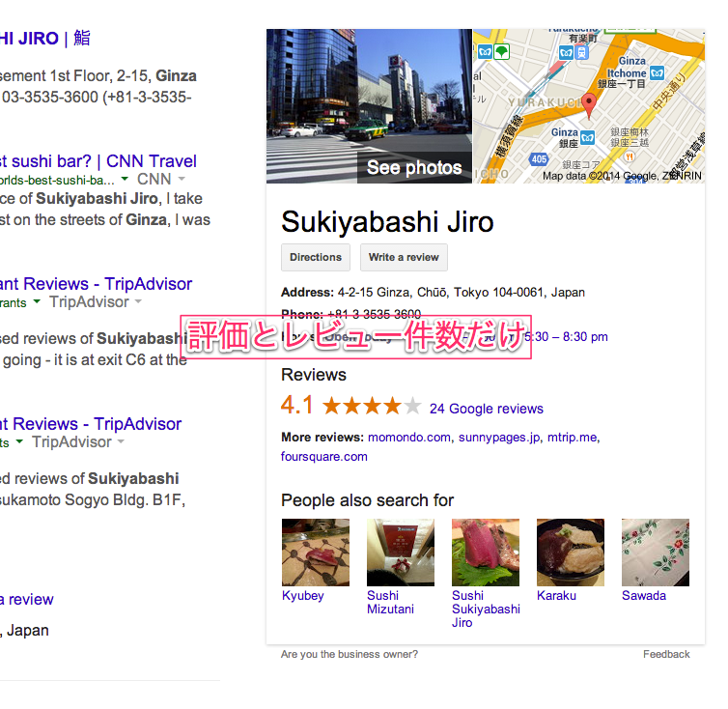Expand the green arrow beside CNN url
This screenshot has width=728, height=709.
[x=125, y=179]
